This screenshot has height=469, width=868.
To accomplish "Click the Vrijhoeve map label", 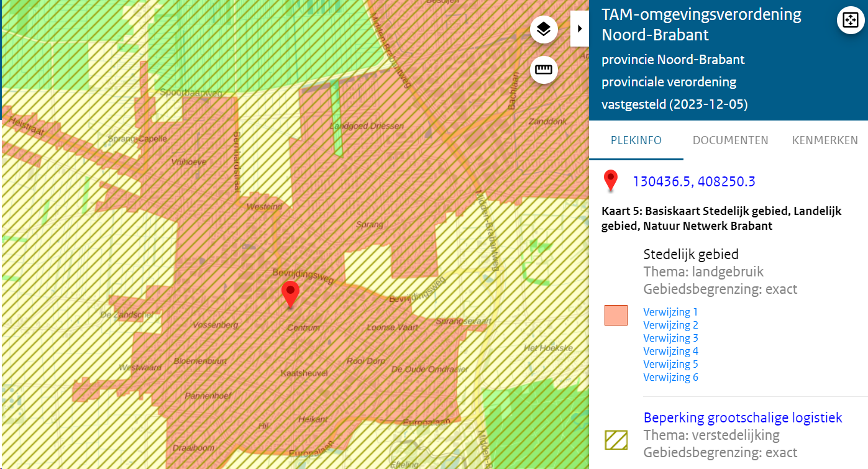I will click(x=188, y=162).
